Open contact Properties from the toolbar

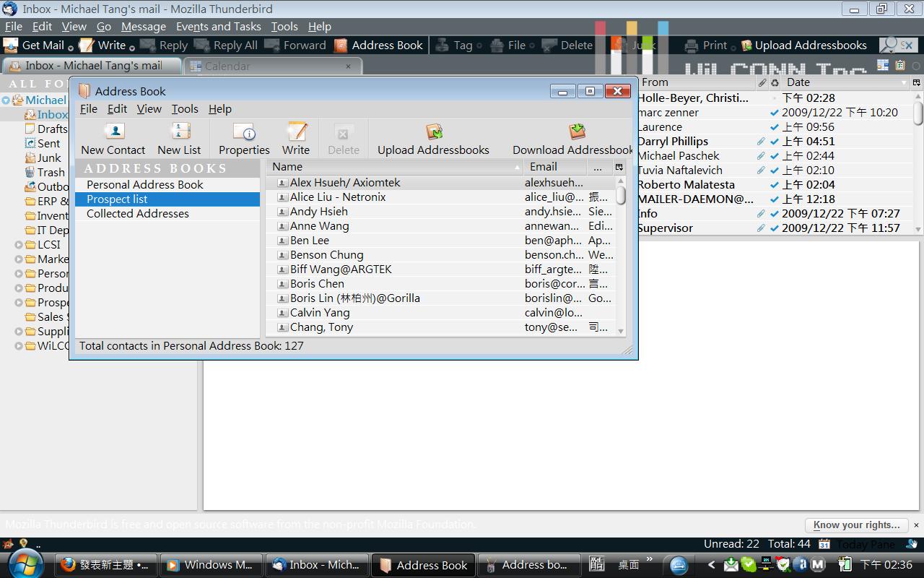pyautogui.click(x=244, y=133)
